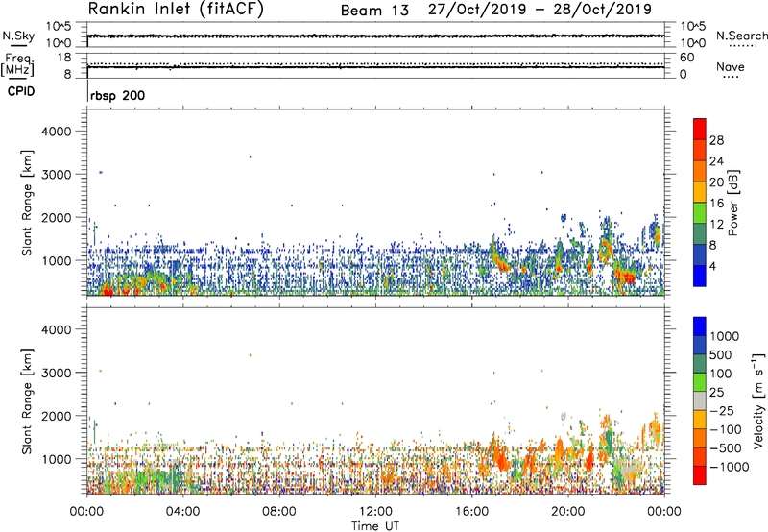
Task: Click the 'Beam 13' label
Action: pos(374,11)
